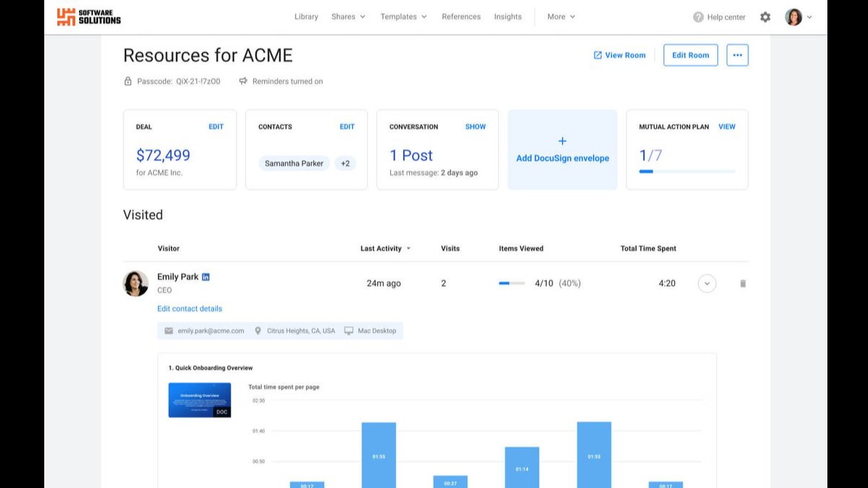The image size is (868, 488).
Task: Click the Help center question icon
Action: click(698, 17)
